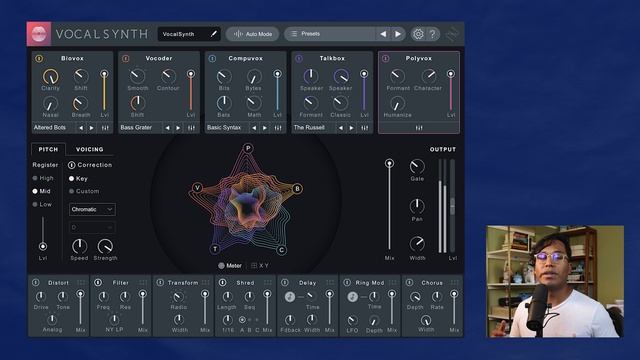Toggle the Polyvox module power button
The width and height of the screenshot is (640, 360).
(385, 58)
